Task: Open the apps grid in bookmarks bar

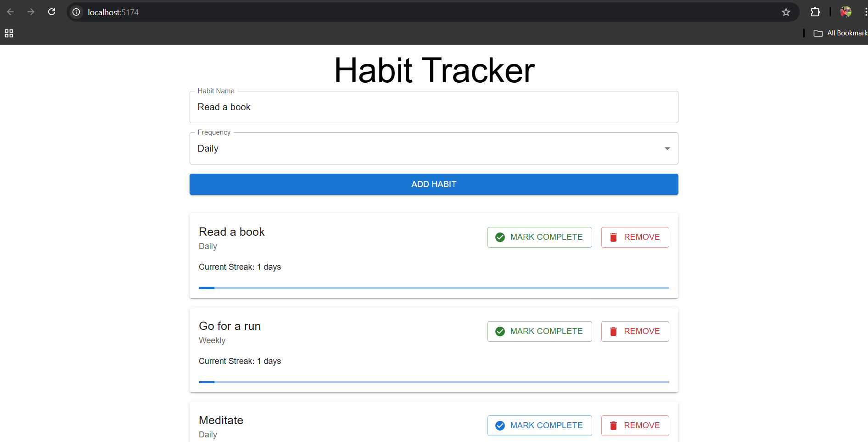Action: click(9, 33)
